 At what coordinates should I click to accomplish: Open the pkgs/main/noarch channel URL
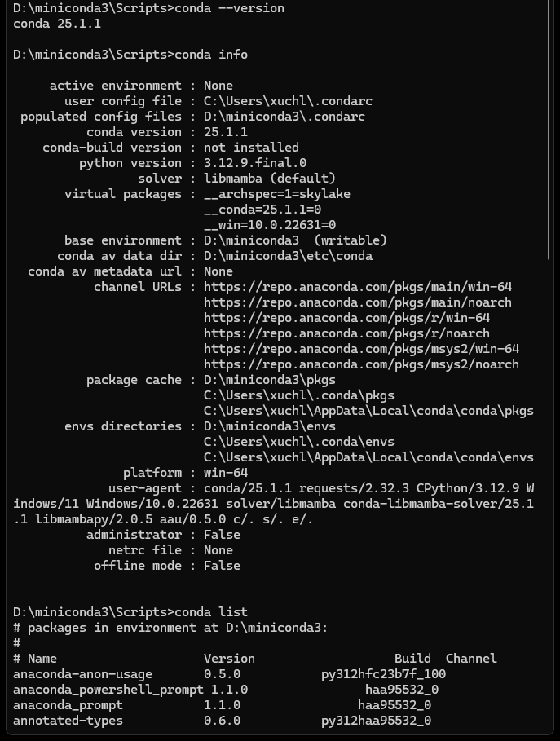click(x=358, y=302)
